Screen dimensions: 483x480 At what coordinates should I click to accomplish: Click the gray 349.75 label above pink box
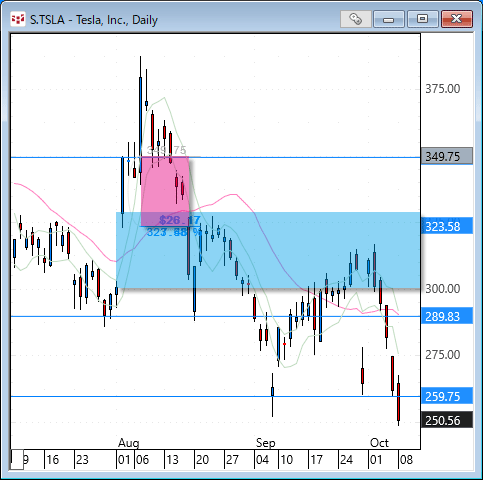[x=166, y=150]
